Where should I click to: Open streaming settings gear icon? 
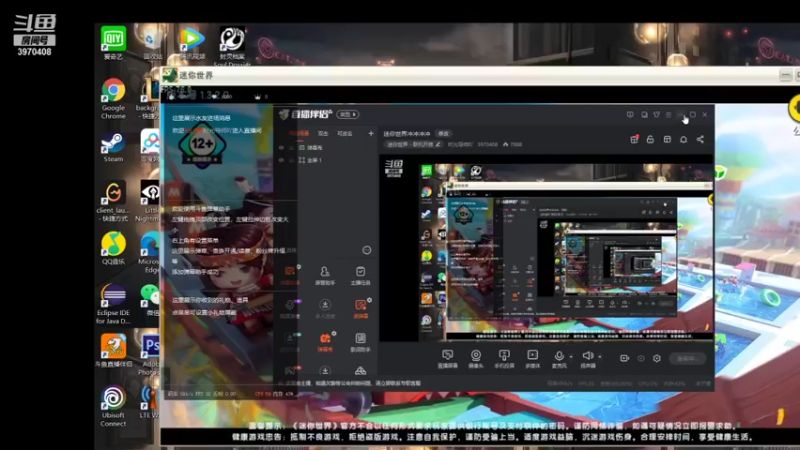coord(657,358)
